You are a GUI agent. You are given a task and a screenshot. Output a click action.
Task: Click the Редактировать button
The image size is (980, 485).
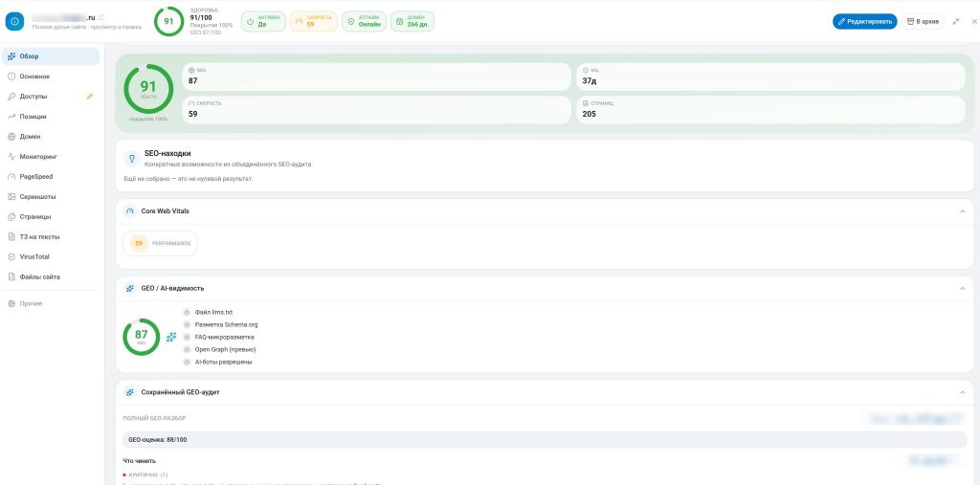864,21
